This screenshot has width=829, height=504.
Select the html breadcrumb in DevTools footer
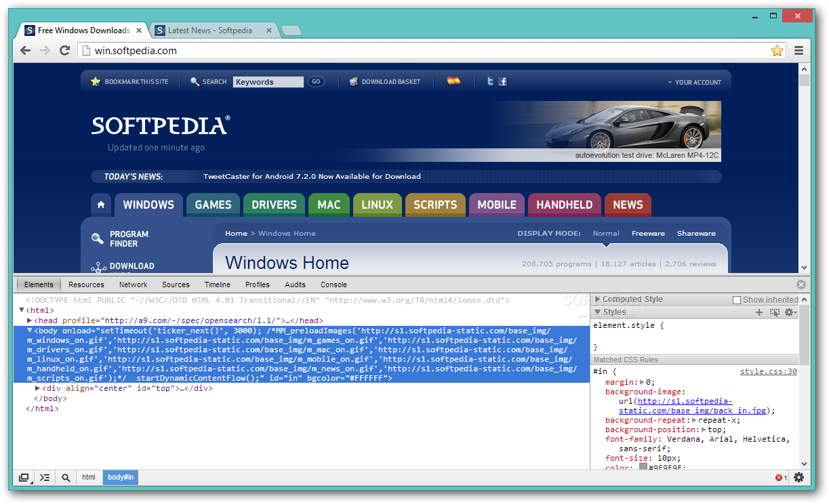[89, 478]
